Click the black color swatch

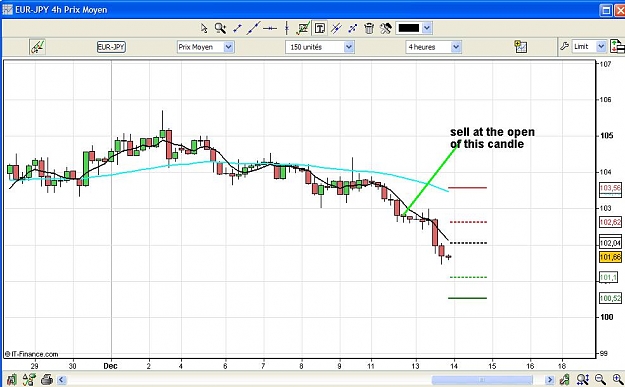pos(409,28)
